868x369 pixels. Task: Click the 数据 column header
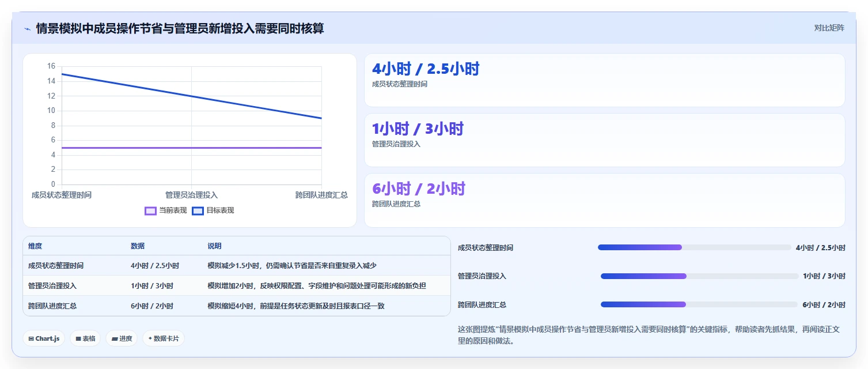pyautogui.click(x=138, y=246)
